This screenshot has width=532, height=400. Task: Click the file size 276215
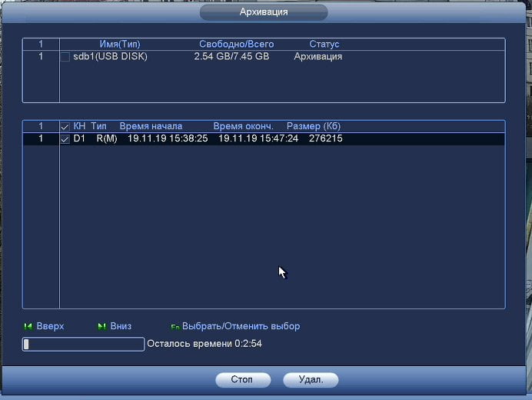(325, 138)
